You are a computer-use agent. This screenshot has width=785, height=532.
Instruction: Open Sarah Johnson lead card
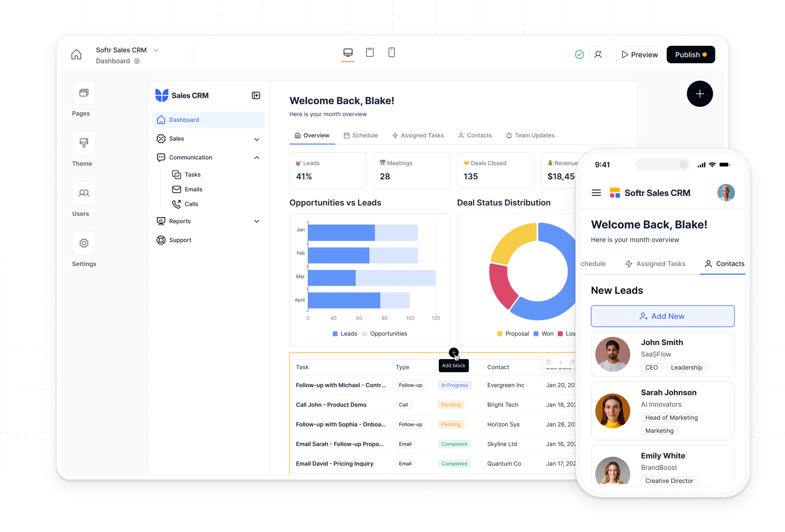click(x=663, y=411)
